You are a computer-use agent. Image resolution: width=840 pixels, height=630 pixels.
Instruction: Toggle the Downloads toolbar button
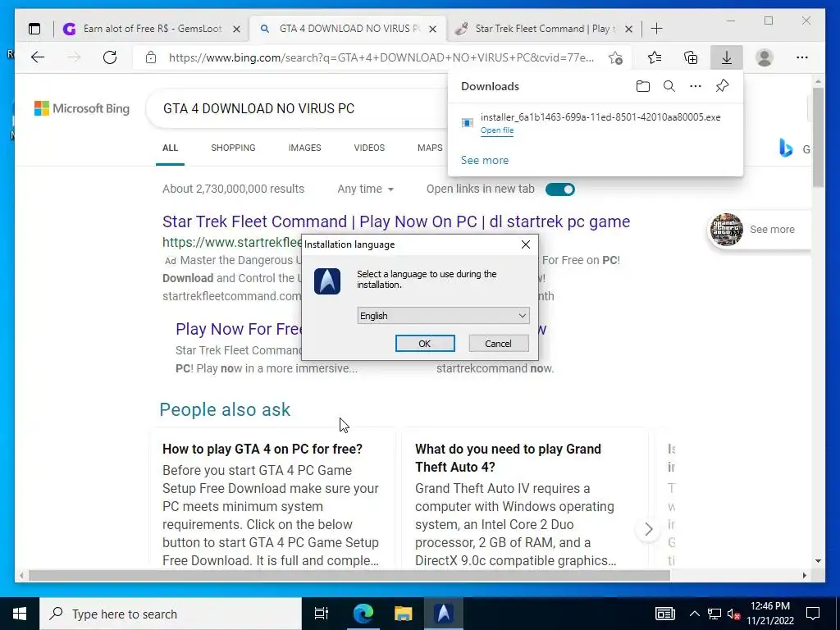point(727,57)
